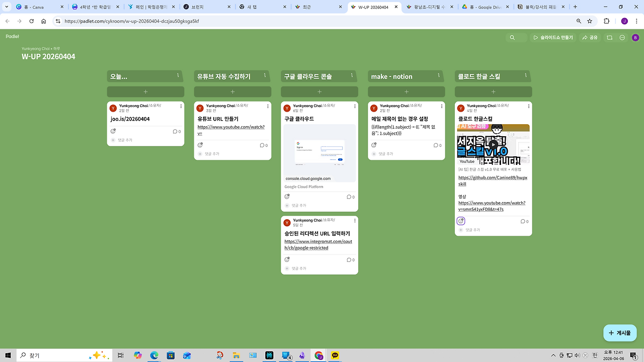Open the ellipsis more-options icon in Padlet toolbar

pyautogui.click(x=622, y=37)
